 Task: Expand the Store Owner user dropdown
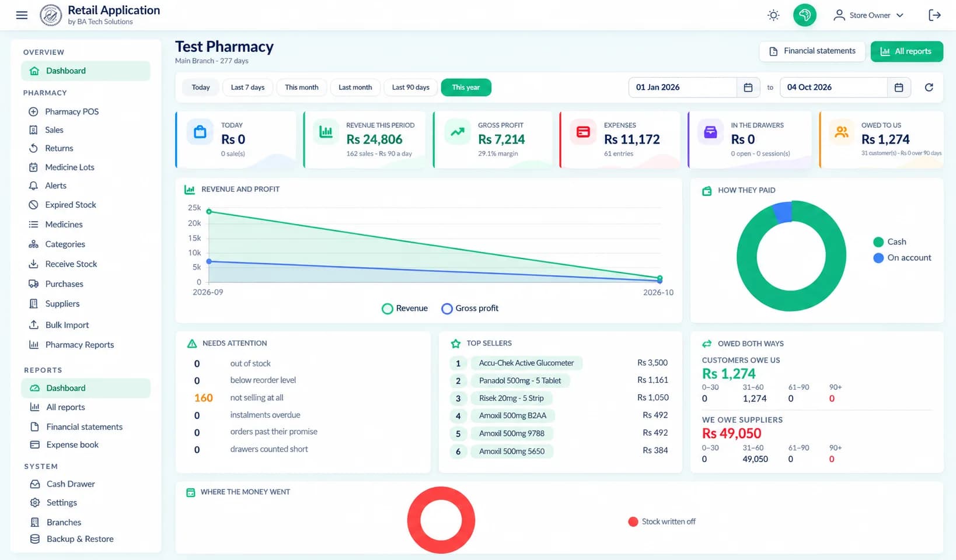[868, 15]
